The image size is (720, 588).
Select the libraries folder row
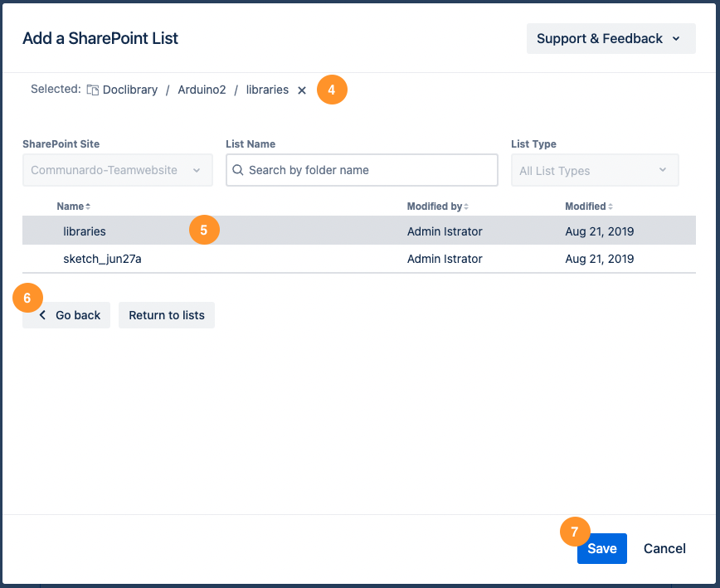click(85, 231)
